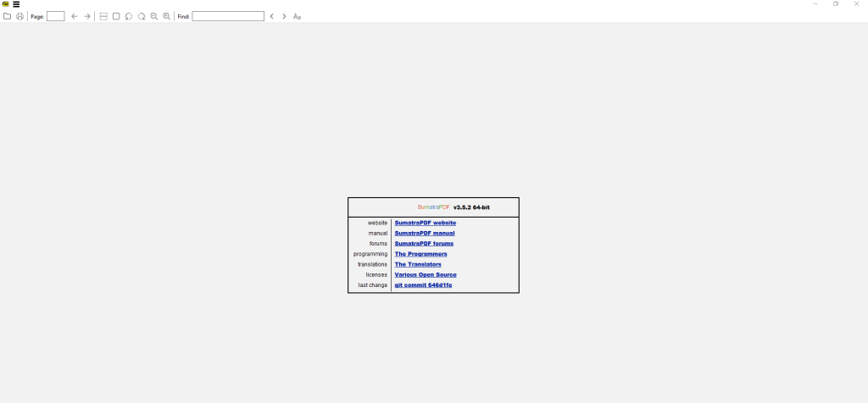Image resolution: width=868 pixels, height=403 pixels.
Task: Rotate the page right
Action: point(142,17)
